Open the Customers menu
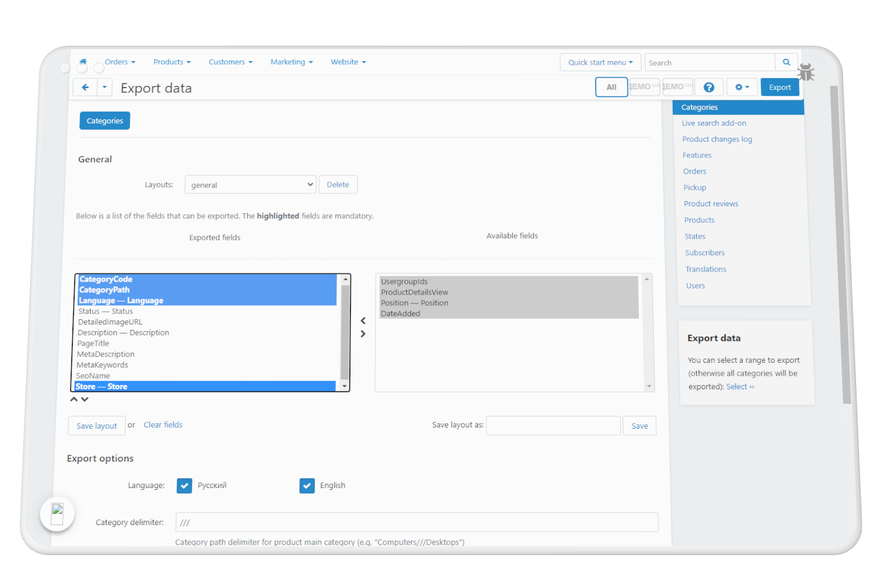 tap(230, 62)
